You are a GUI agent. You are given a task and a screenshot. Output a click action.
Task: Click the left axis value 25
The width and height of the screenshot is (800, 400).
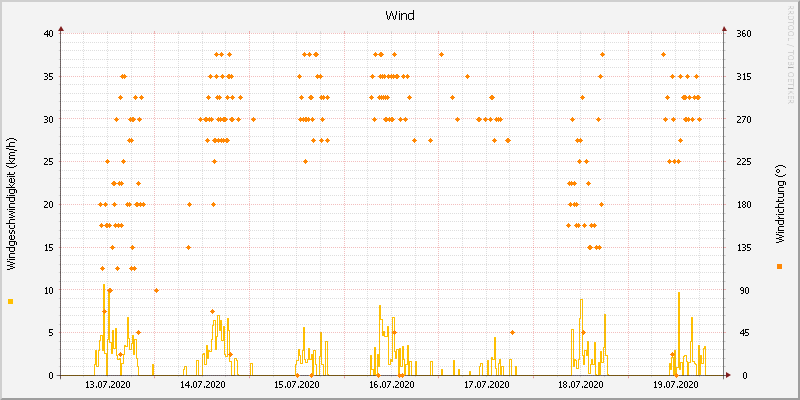click(48, 162)
